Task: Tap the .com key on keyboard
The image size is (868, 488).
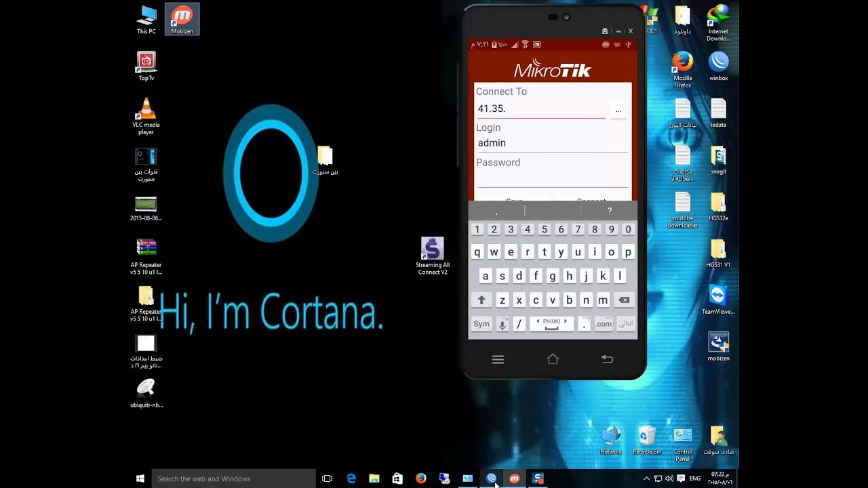Action: (604, 324)
